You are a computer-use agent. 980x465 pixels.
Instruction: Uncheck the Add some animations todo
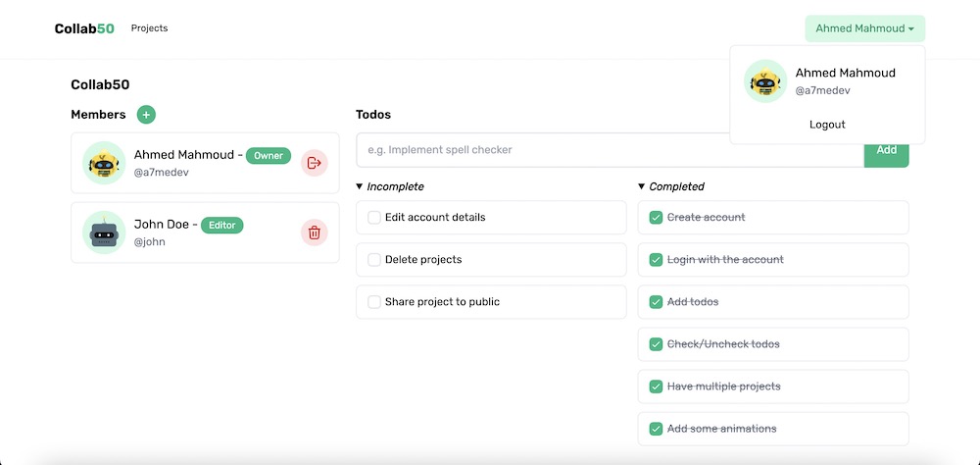[656, 429]
